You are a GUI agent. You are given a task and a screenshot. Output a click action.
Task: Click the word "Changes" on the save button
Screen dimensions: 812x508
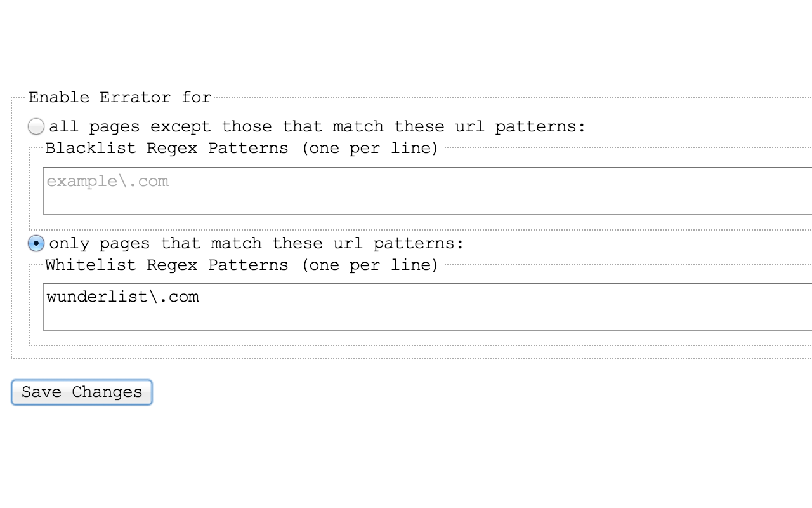coord(107,392)
